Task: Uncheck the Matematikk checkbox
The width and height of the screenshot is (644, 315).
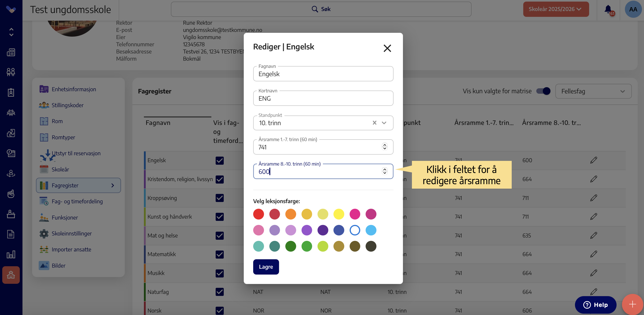Action: click(220, 254)
